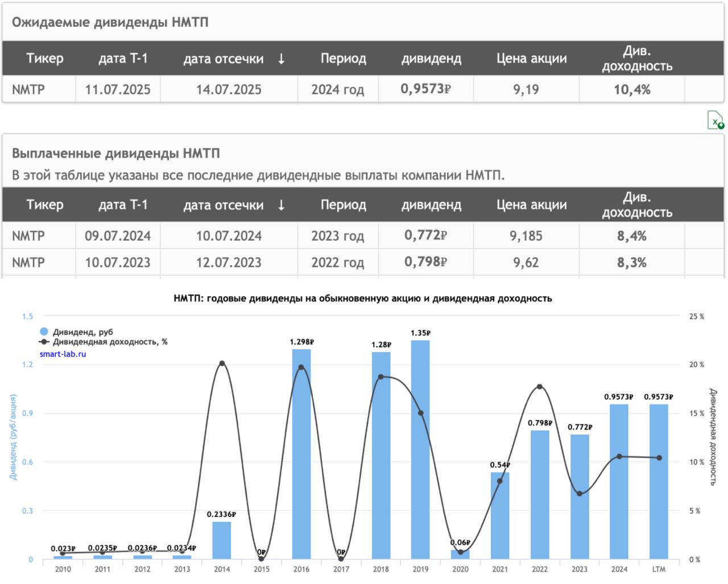Screen dimensions: 728x584
Task: Sort expected dividends by 'Тикер' column
Action: coord(44,59)
